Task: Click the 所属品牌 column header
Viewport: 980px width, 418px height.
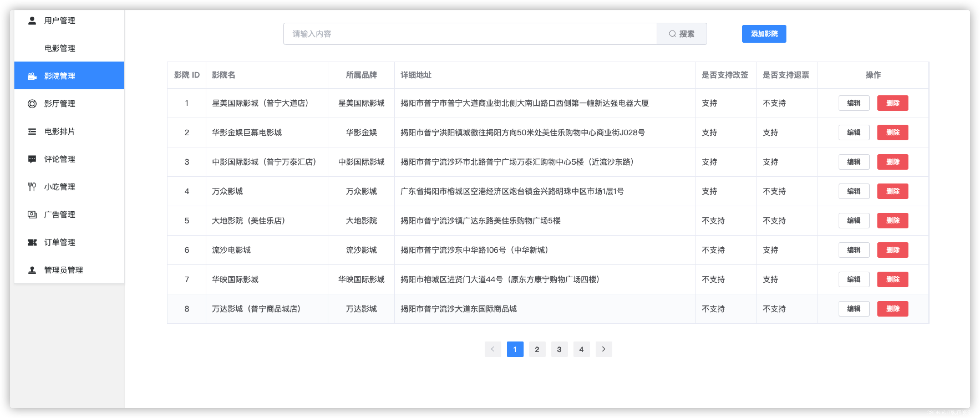Action: 361,75
